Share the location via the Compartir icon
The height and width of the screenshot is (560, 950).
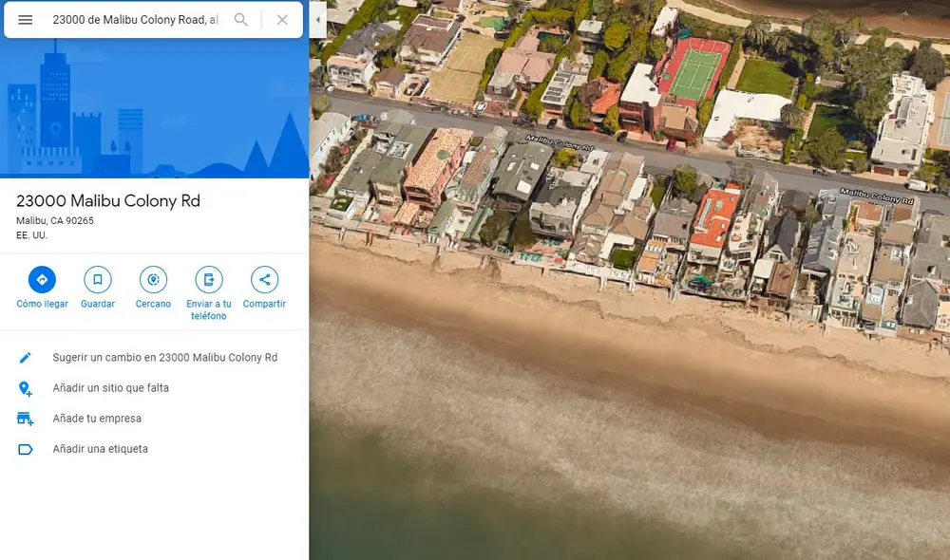pyautogui.click(x=263, y=278)
